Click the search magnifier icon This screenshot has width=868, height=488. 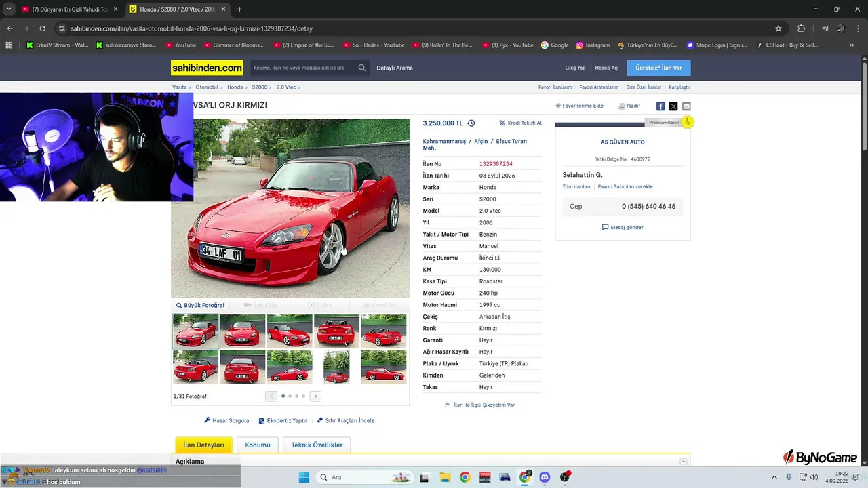click(x=362, y=68)
